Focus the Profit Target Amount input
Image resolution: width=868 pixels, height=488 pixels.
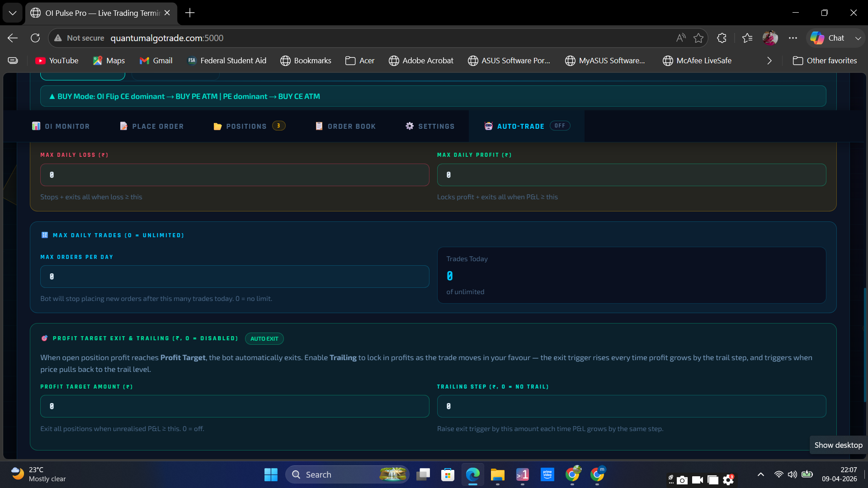pos(235,406)
